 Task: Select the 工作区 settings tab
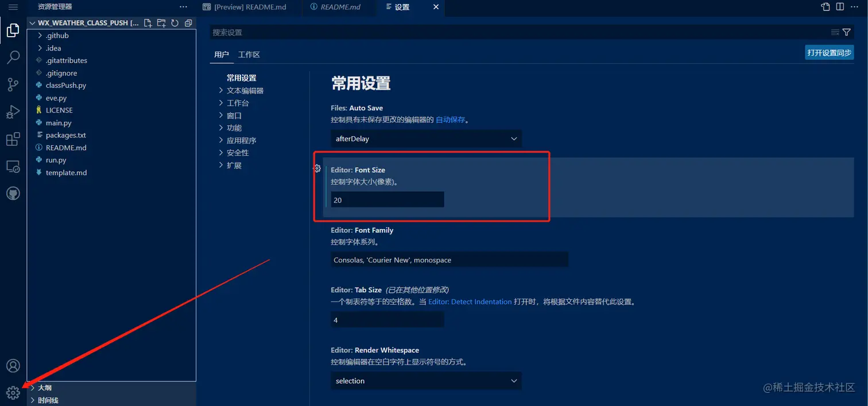tap(249, 55)
